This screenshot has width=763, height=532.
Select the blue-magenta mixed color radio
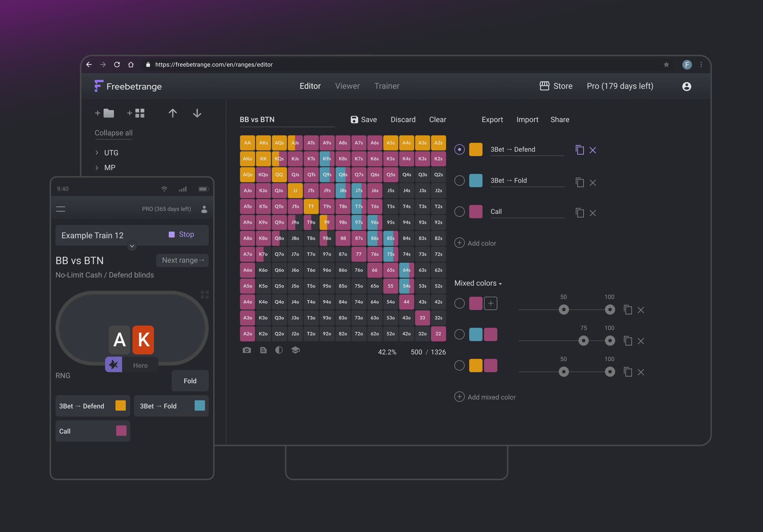click(x=460, y=334)
